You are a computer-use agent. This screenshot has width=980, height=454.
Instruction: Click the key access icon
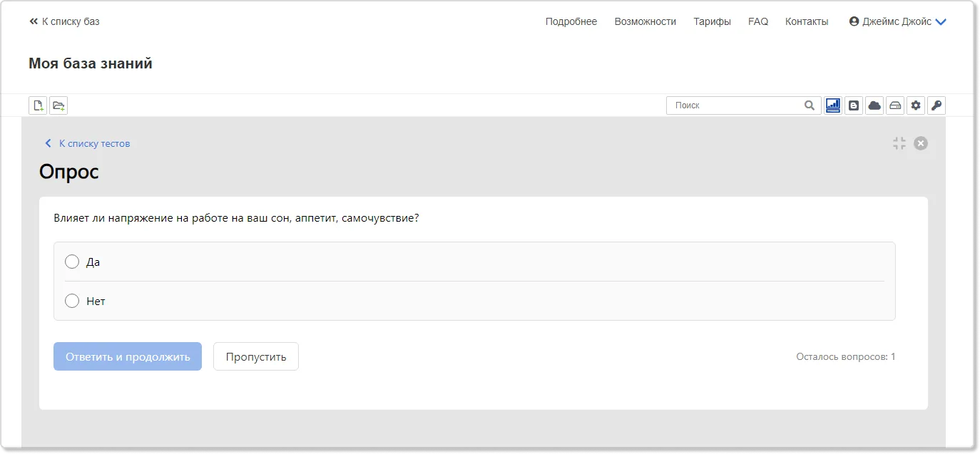[936, 105]
